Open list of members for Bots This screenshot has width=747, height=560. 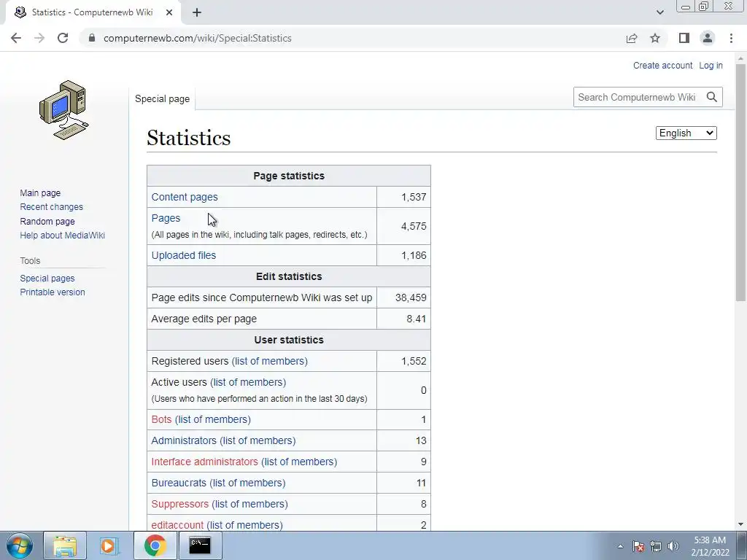coord(213,419)
